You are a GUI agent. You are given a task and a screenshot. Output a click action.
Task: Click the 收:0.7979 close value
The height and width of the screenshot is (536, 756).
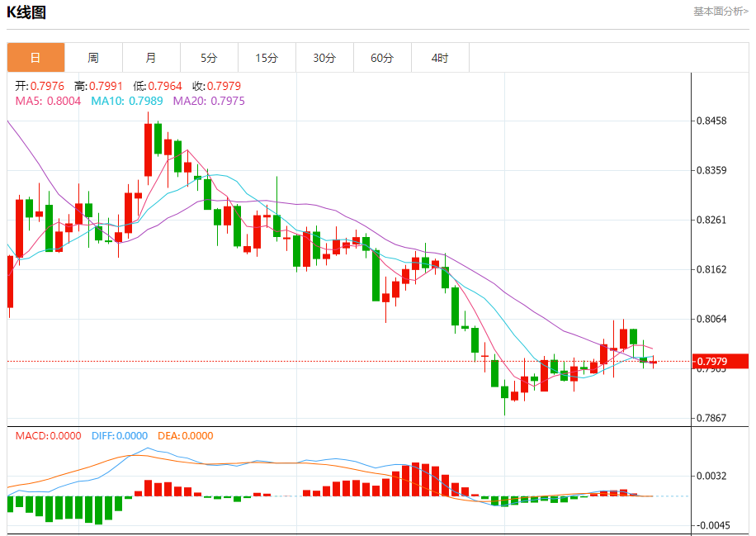click(x=216, y=86)
